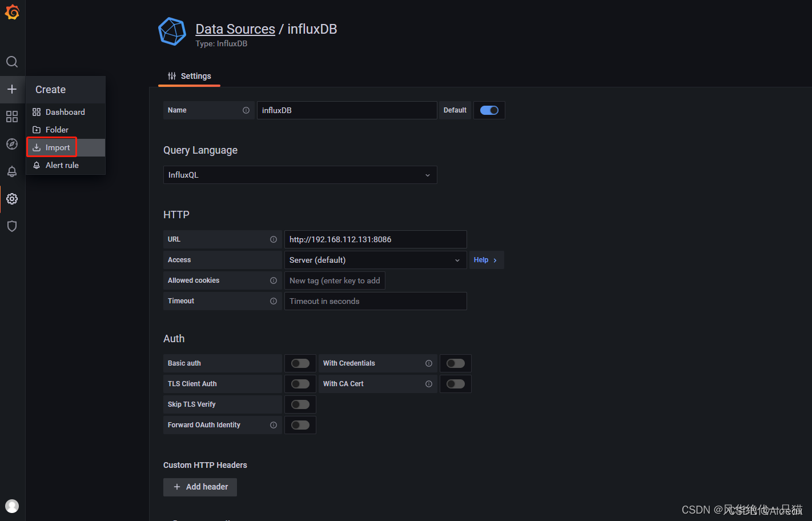Click the 'Type: InfluxDB' subtitle text
The height and width of the screenshot is (521, 812).
point(222,43)
